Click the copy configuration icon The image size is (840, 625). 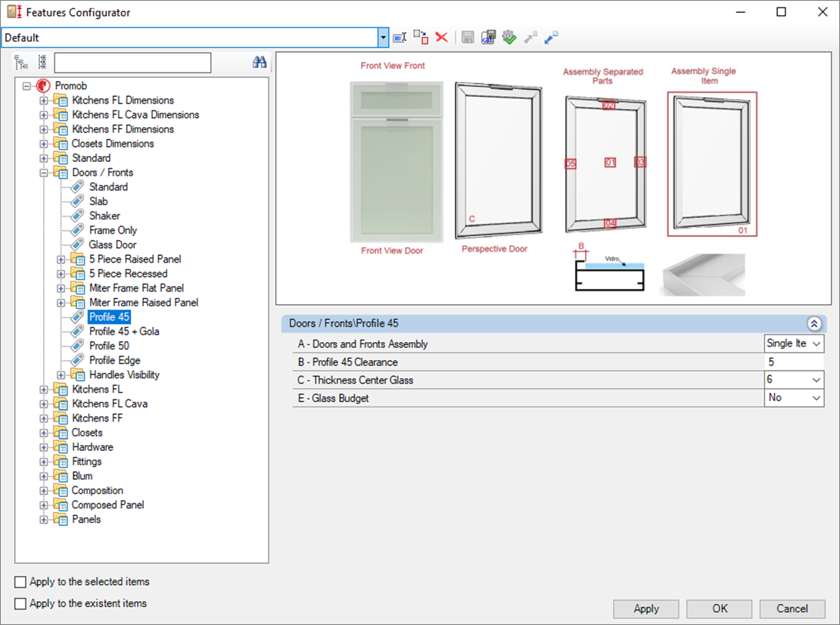(421, 38)
